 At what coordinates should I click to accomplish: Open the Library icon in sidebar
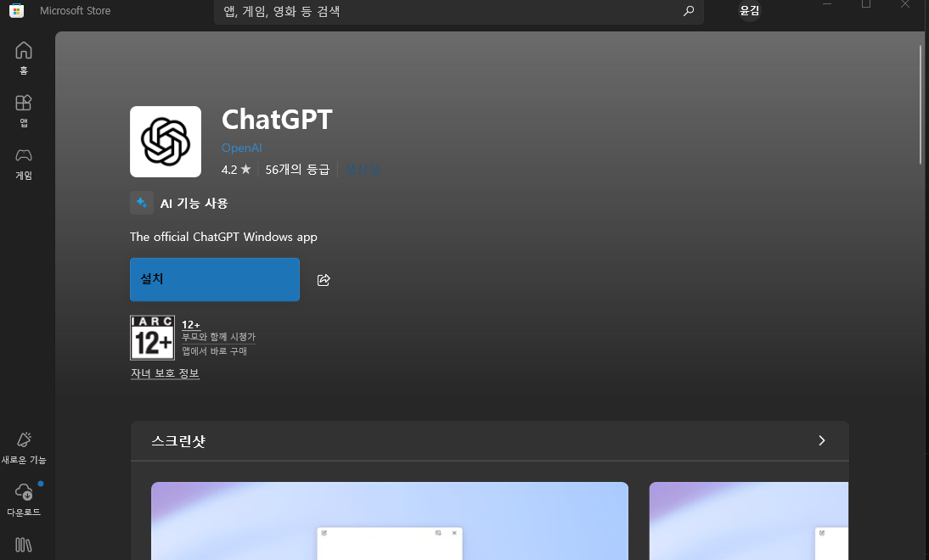coord(24,545)
